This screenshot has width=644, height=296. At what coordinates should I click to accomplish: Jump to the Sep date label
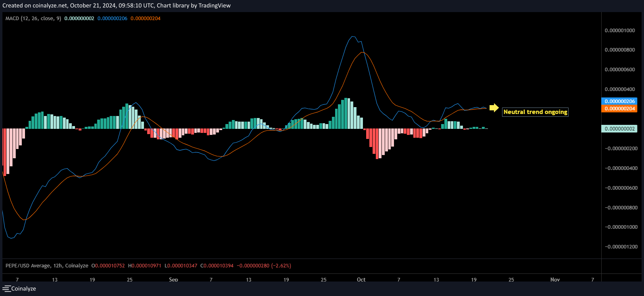[173, 279]
